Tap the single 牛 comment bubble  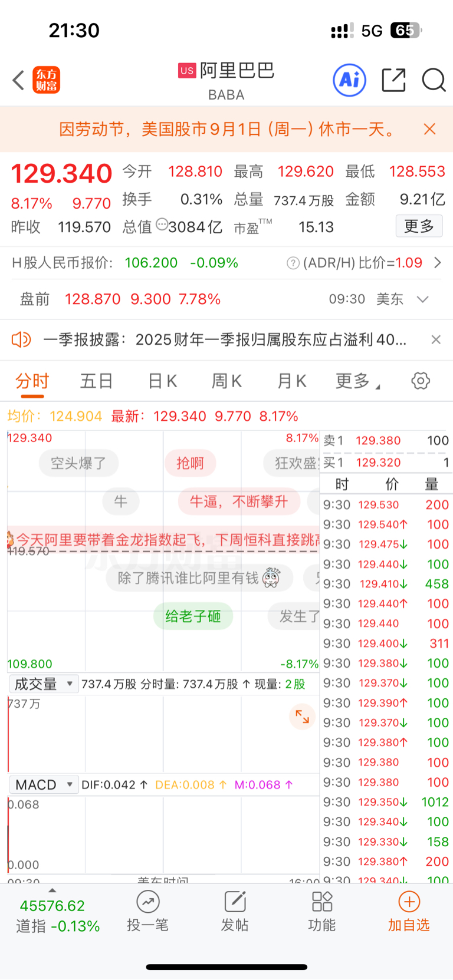click(x=121, y=501)
